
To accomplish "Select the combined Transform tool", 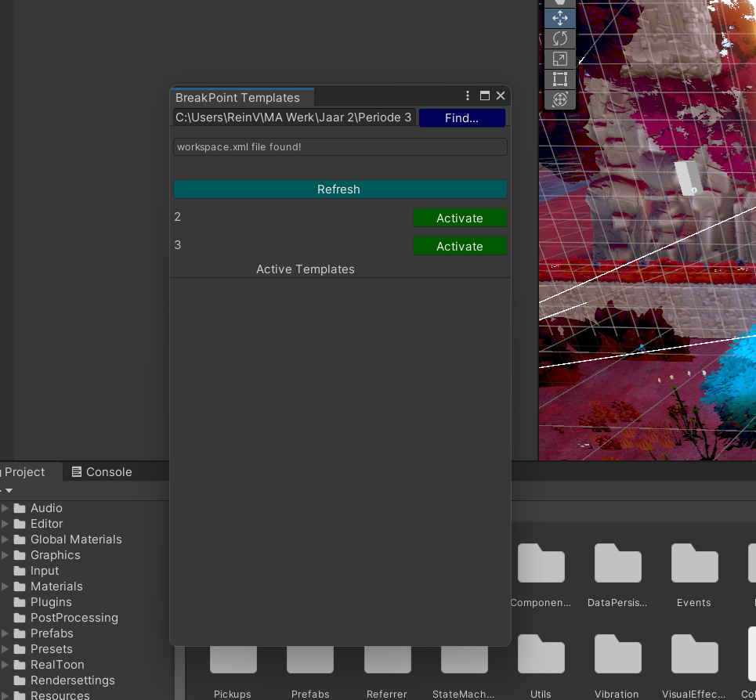I will pyautogui.click(x=559, y=99).
